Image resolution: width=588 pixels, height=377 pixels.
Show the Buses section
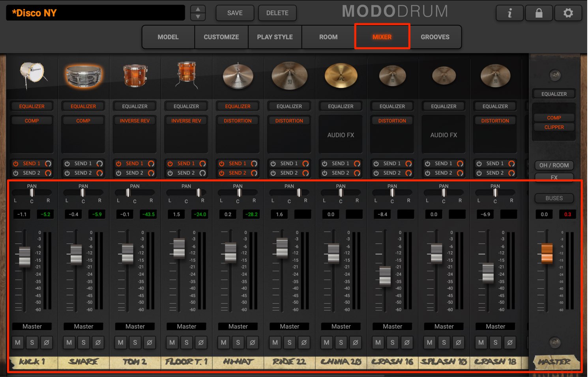pyautogui.click(x=554, y=198)
